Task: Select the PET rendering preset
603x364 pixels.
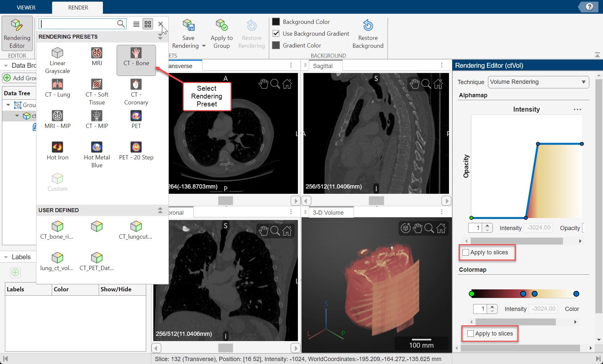Action: click(136, 116)
